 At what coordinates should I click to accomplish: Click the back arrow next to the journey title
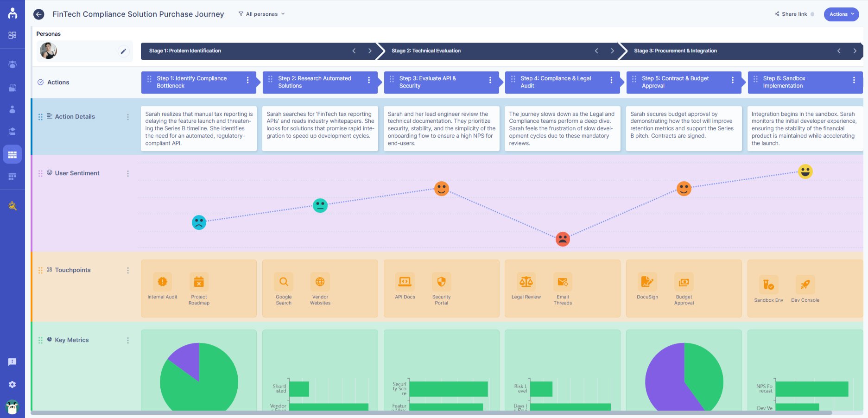pos(39,14)
